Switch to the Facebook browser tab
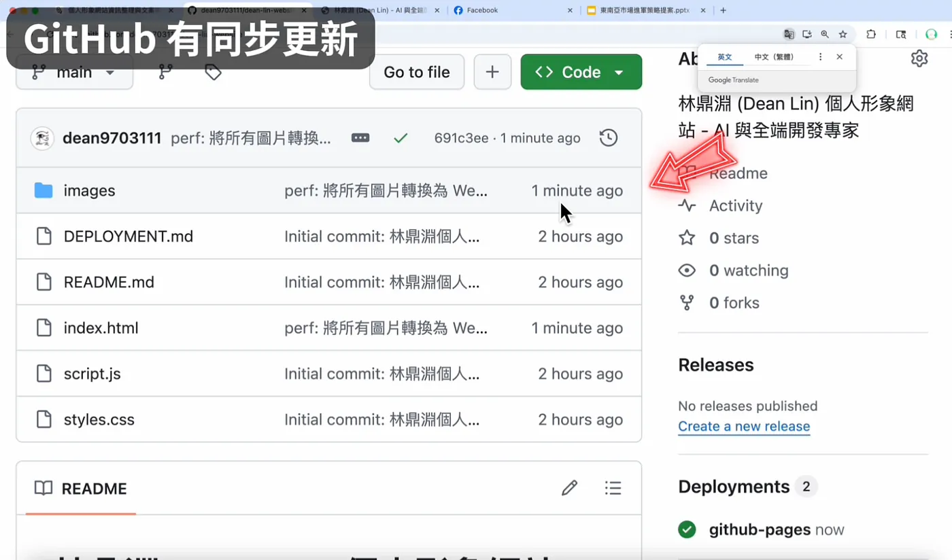Viewport: 952px width, 560px height. 513,10
